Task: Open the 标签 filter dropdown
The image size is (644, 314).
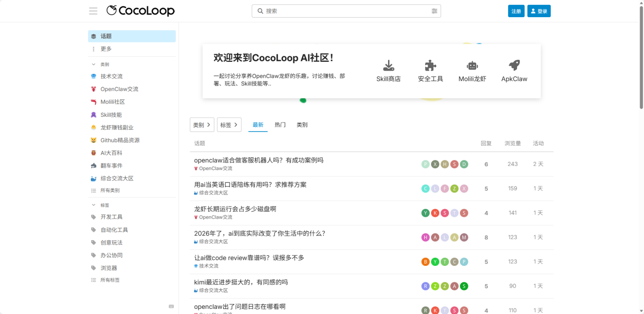Action: (229, 125)
